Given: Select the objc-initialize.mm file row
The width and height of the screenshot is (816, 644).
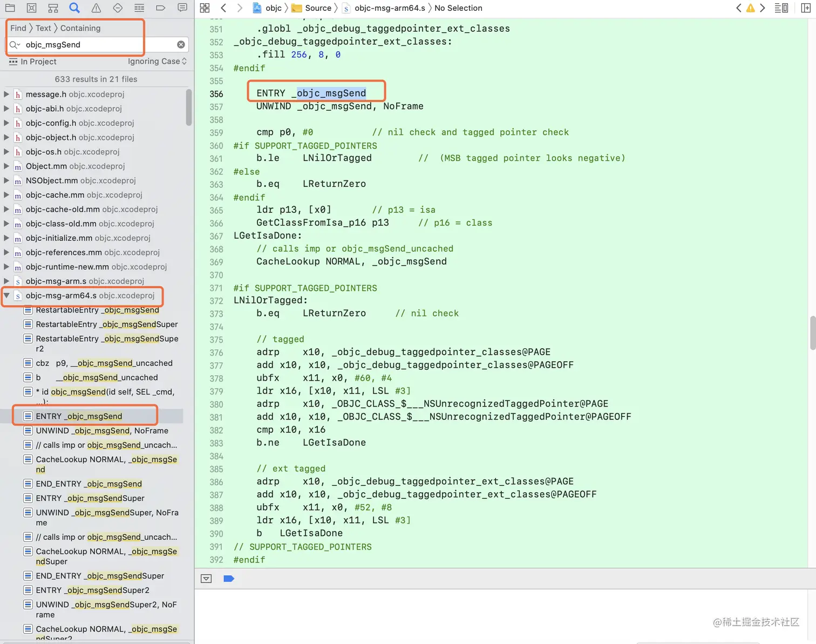Looking at the screenshot, I should coord(93,238).
